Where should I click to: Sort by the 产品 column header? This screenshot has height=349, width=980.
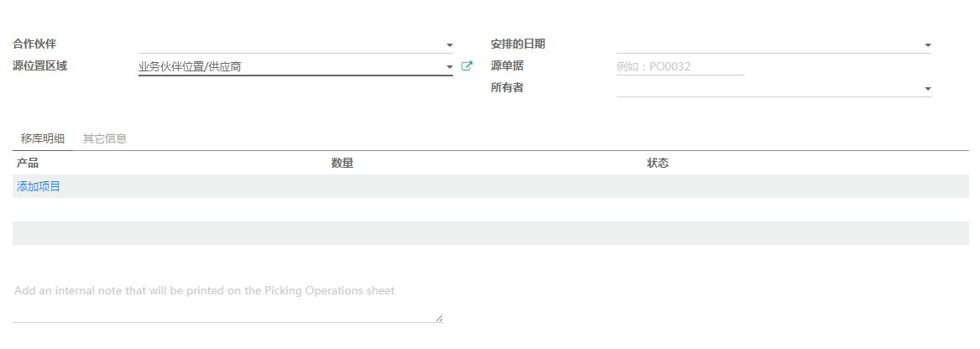tap(28, 164)
